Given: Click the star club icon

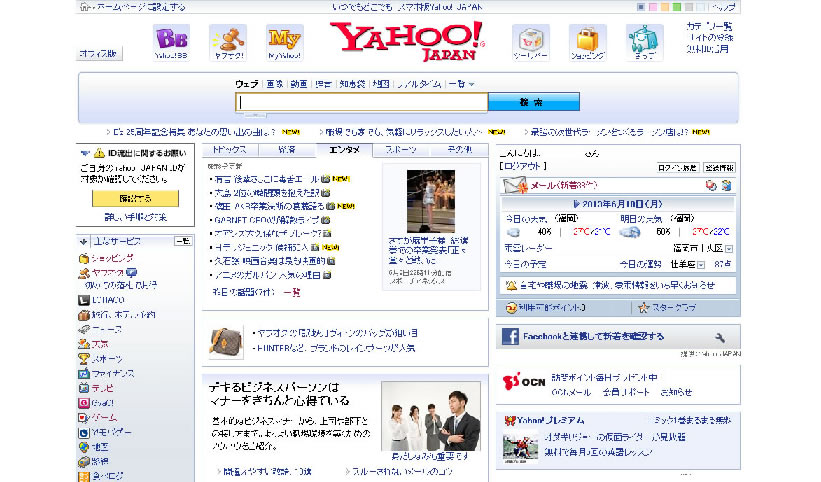Looking at the screenshot, I should tap(644, 308).
